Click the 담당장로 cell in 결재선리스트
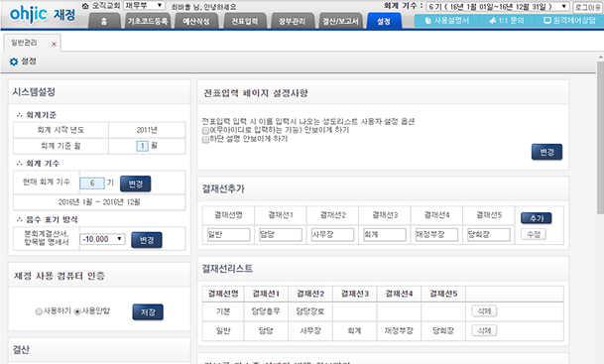The width and height of the screenshot is (604, 364). coord(310,311)
